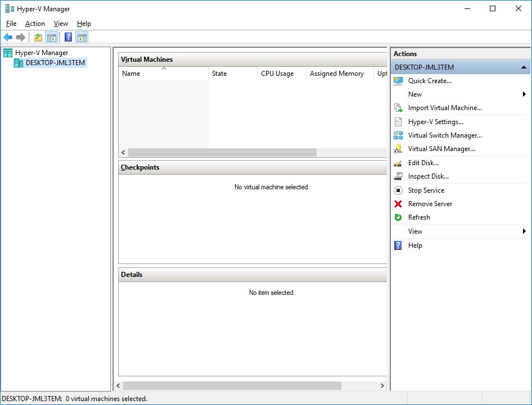Click the Help question mark icon in Actions
Image resolution: width=532 pixels, height=405 pixels.
pos(398,245)
